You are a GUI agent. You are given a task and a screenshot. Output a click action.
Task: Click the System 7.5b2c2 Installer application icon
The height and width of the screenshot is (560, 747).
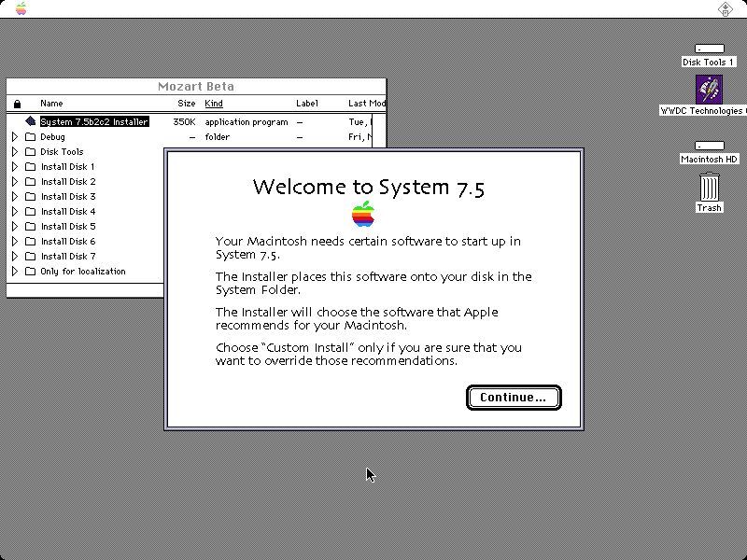(31, 121)
